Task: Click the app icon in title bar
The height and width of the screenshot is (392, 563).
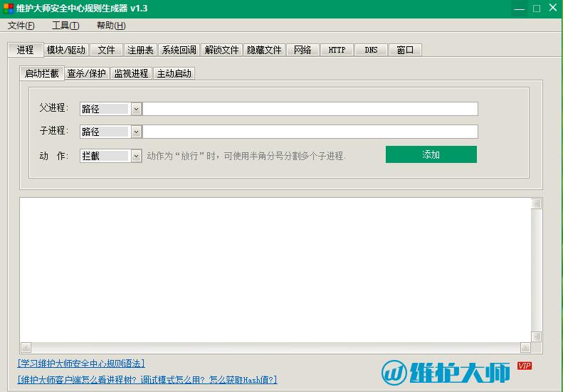Action: (9, 9)
